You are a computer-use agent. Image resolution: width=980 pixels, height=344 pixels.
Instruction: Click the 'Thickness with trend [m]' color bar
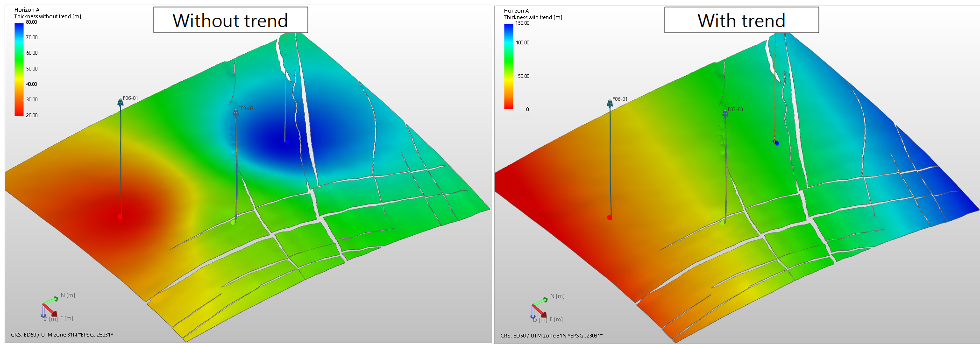pyautogui.click(x=509, y=66)
